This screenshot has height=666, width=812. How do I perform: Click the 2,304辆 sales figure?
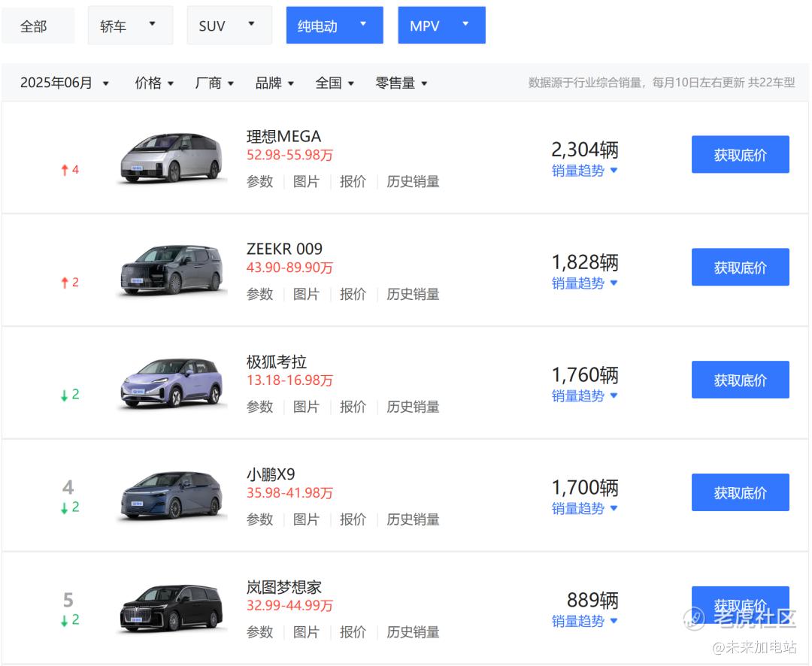click(585, 150)
